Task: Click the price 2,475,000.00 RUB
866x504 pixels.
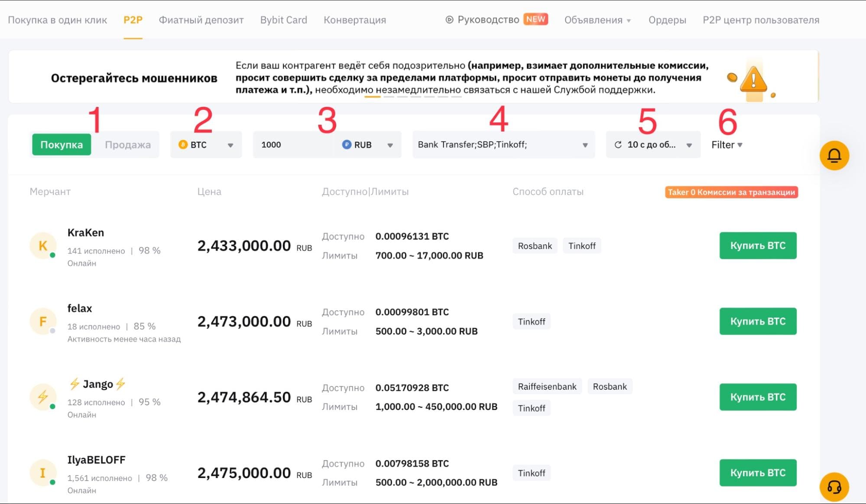Action: (255, 473)
